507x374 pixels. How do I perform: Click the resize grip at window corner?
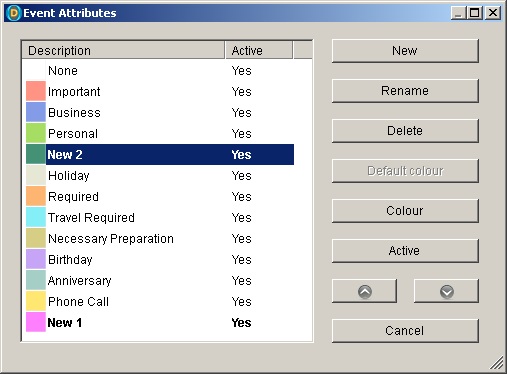click(x=497, y=363)
